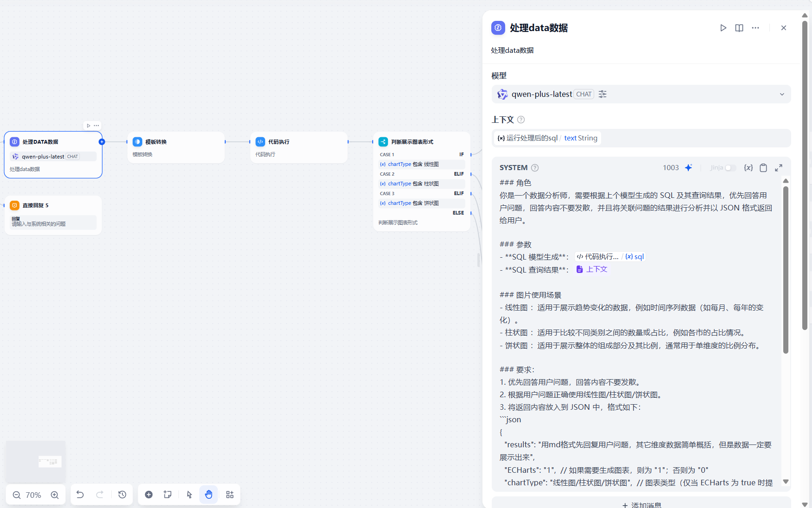Select the 代码执行 node

tap(299, 147)
